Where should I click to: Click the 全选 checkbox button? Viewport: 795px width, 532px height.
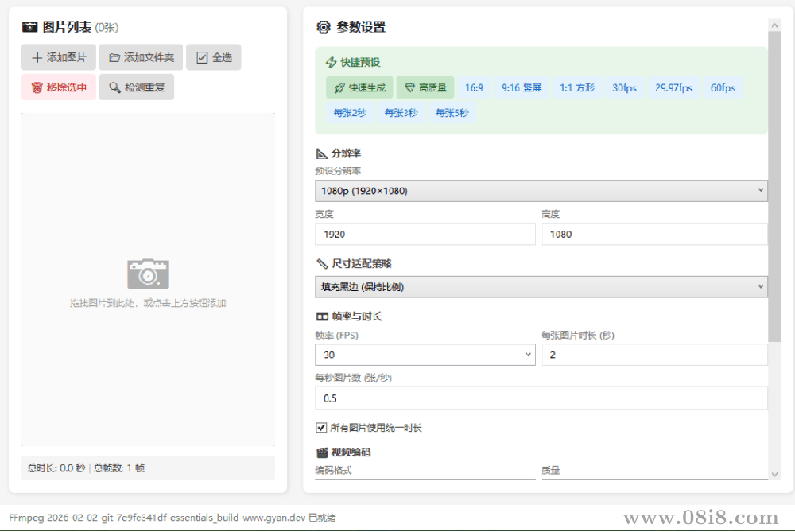(x=213, y=56)
